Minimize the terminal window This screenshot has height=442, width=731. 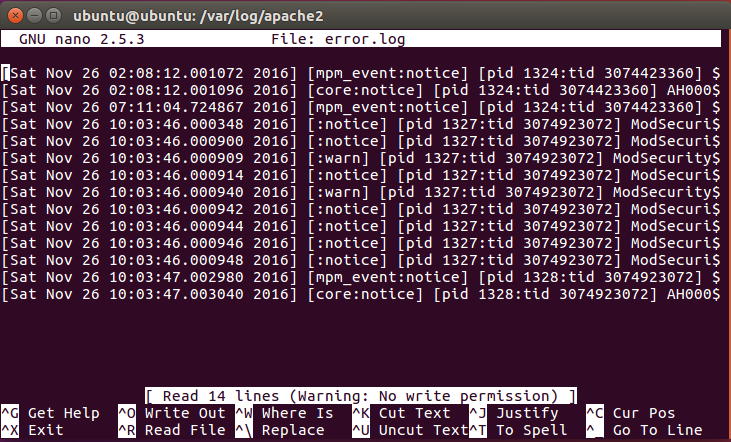[x=34, y=16]
